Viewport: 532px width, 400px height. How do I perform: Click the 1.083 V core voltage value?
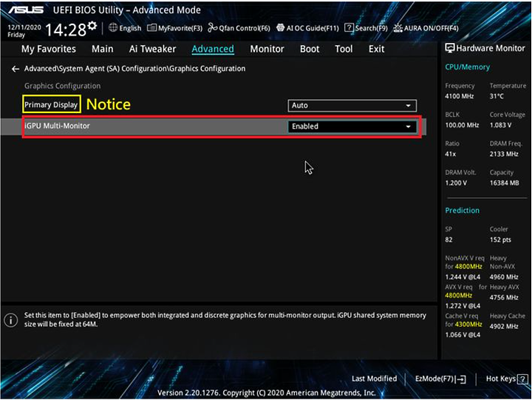tap(500, 125)
